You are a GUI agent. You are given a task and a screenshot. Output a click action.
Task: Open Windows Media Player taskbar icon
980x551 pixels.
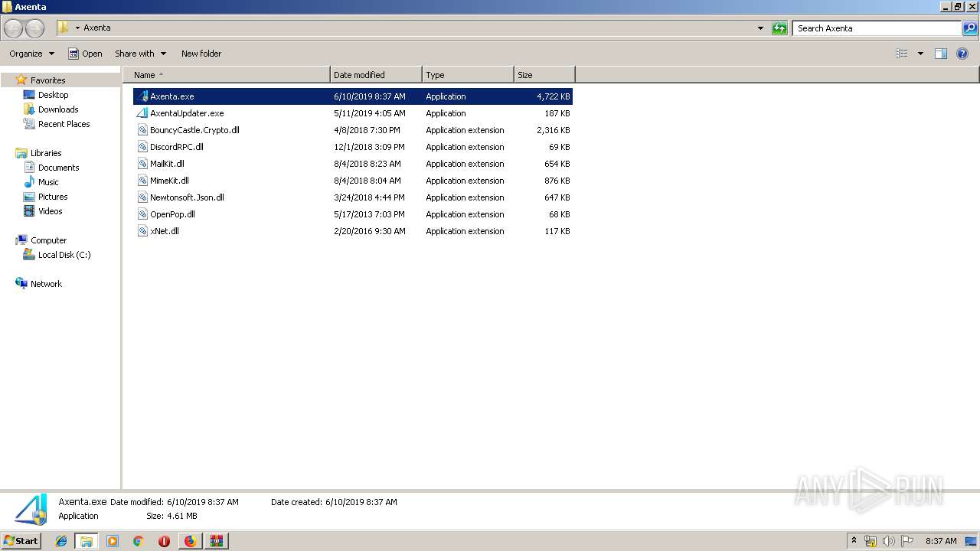[113, 541]
